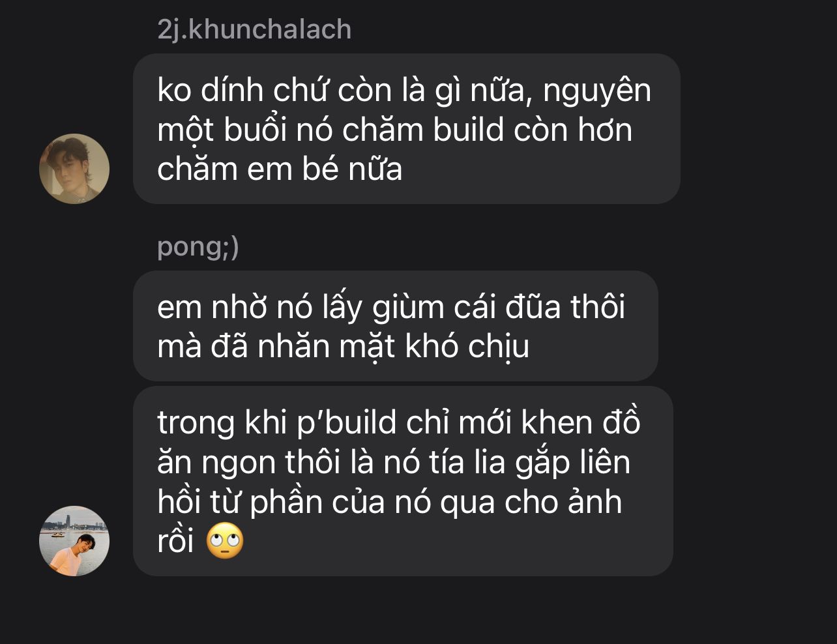Select the bubble starting "trong khi p'build"
Screen dimensions: 837x644
403,481
